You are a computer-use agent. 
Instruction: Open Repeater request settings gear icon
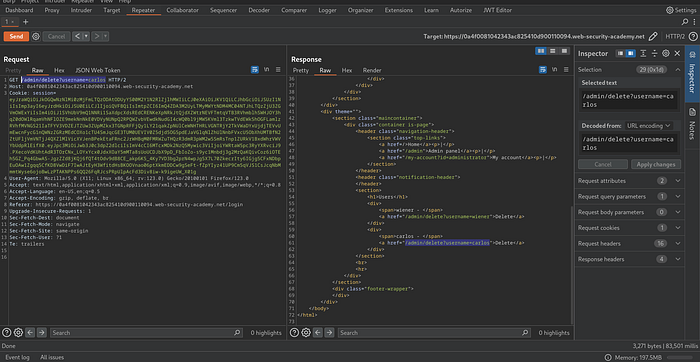tap(36, 37)
